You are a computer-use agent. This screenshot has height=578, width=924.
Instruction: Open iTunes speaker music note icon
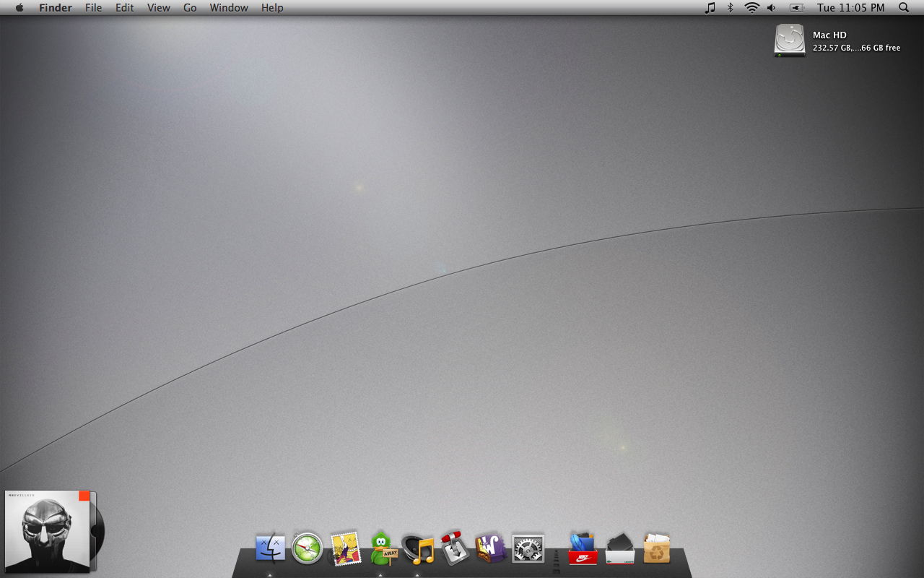coord(419,549)
